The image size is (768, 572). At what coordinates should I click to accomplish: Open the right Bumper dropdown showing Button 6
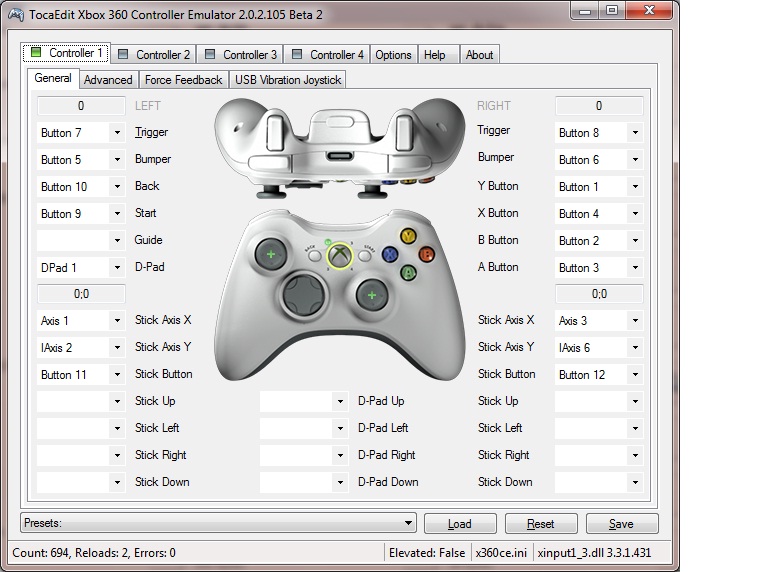click(x=599, y=160)
